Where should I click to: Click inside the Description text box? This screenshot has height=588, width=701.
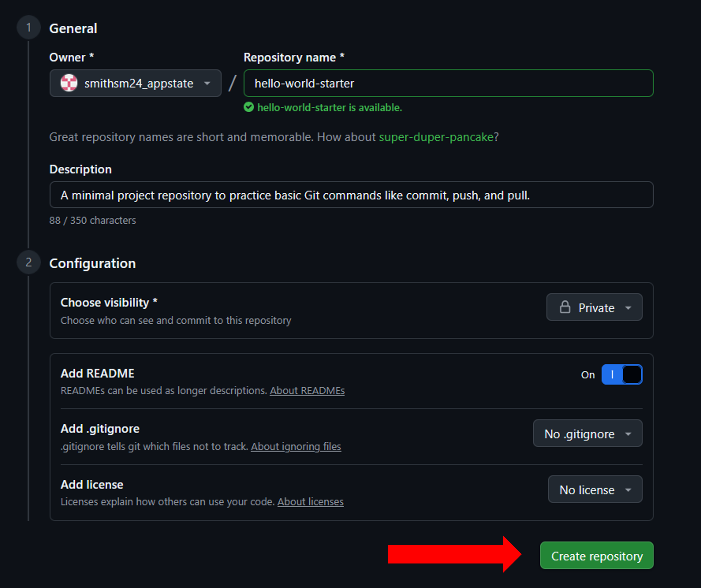pos(350,195)
